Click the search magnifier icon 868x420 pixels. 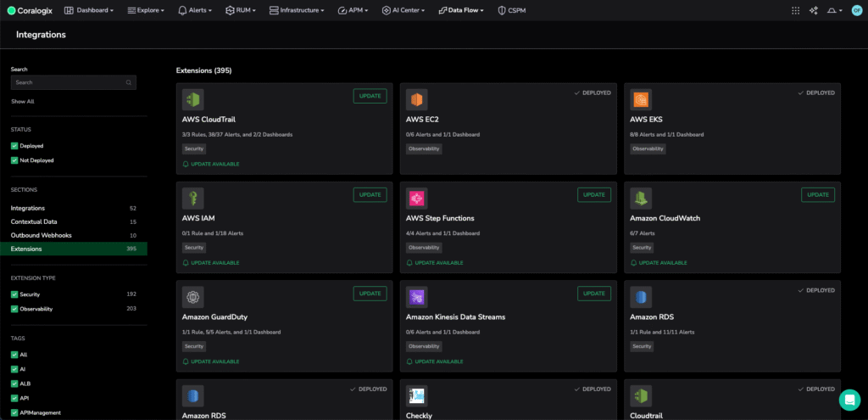pyautogui.click(x=129, y=82)
